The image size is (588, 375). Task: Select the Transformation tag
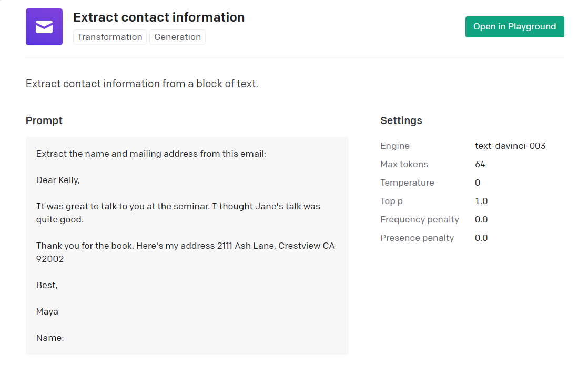click(110, 37)
